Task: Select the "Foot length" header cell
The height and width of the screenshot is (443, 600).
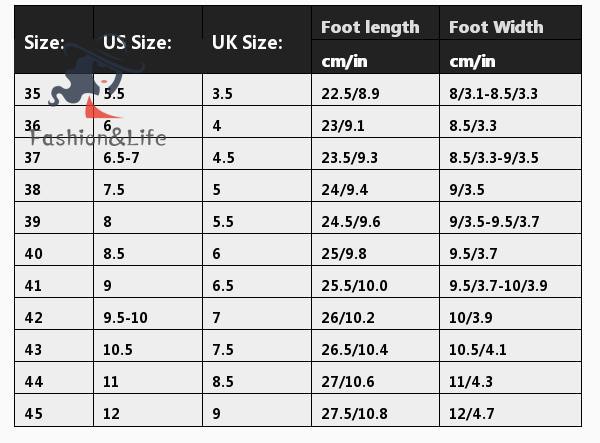Action: point(369,27)
